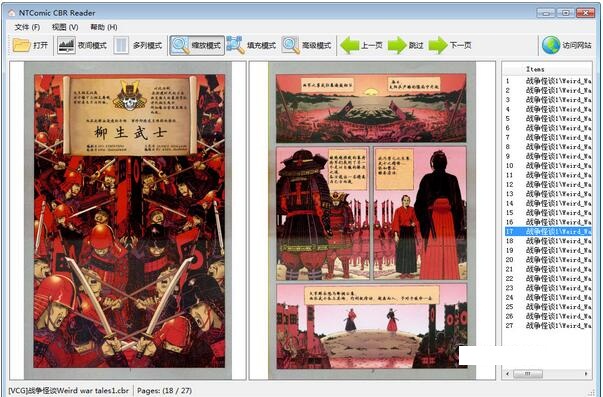Select page 26 in the items list

(548, 316)
